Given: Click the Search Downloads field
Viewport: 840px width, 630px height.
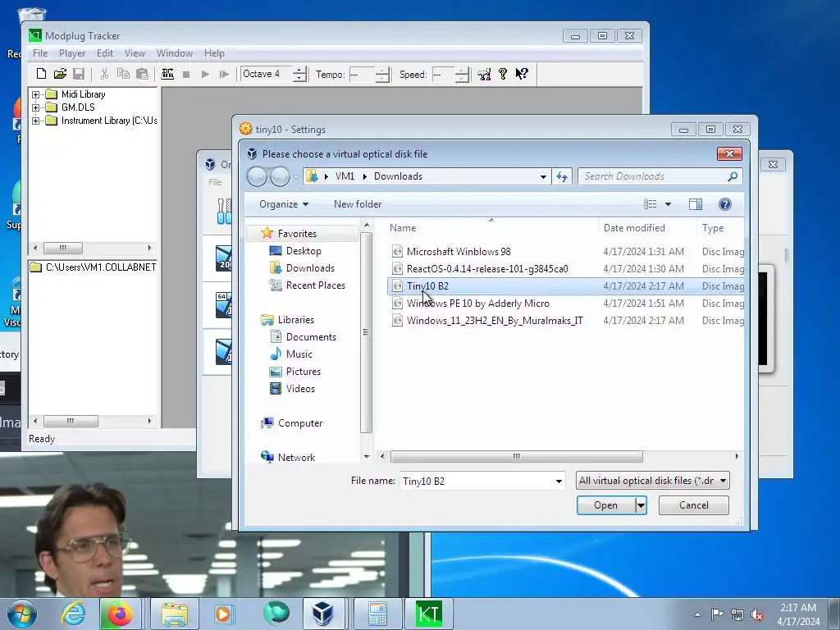Looking at the screenshot, I should pos(660,176).
